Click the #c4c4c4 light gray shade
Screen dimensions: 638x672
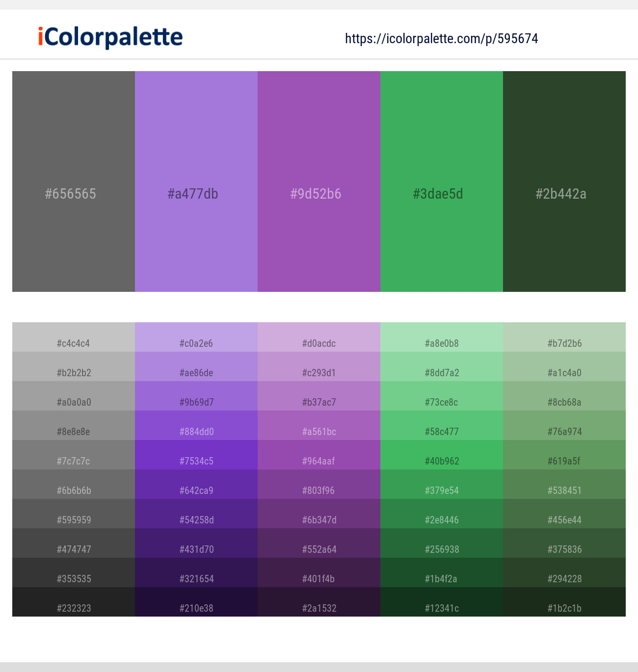click(x=74, y=337)
